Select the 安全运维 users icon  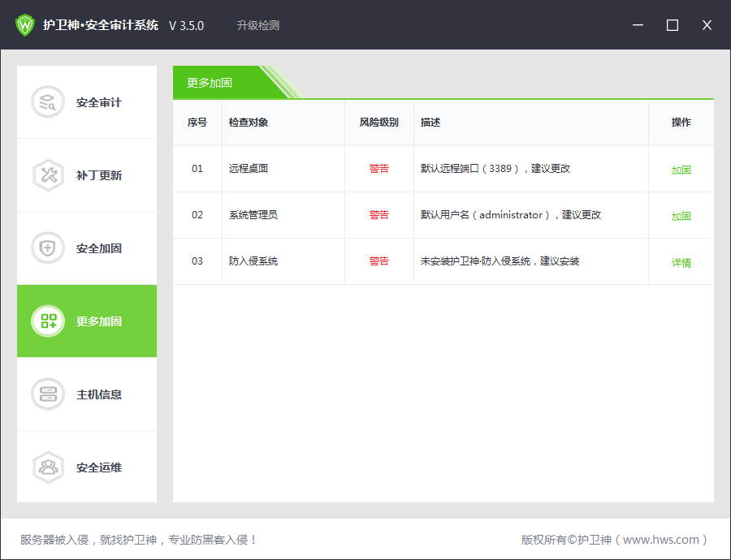coord(48,467)
